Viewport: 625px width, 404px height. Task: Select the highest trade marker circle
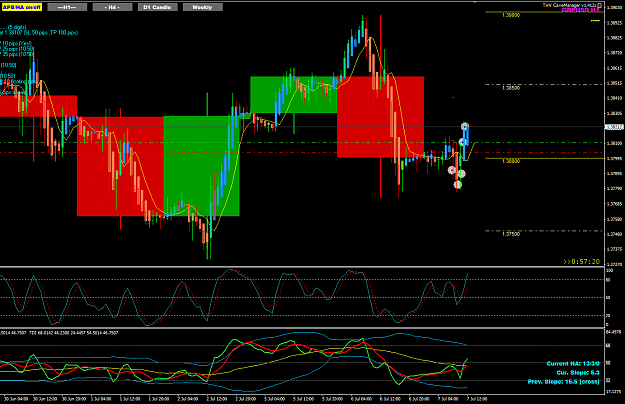465,127
